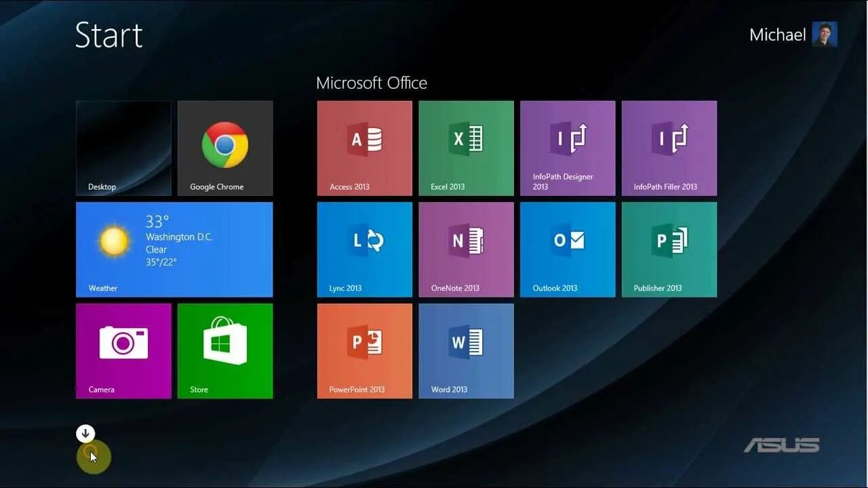Launch PowerPoint 2013
Image resolution: width=868 pixels, height=488 pixels.
[365, 351]
